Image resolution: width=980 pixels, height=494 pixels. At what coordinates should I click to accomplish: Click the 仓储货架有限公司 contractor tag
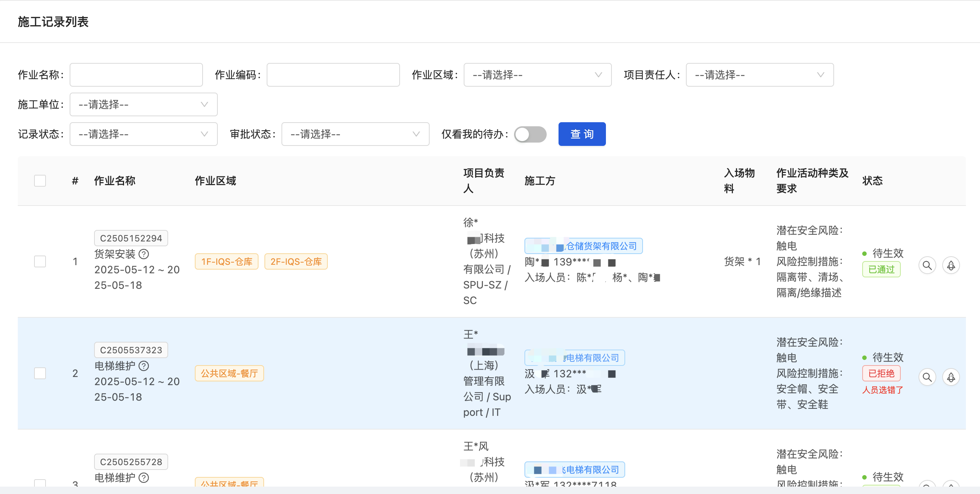583,246
